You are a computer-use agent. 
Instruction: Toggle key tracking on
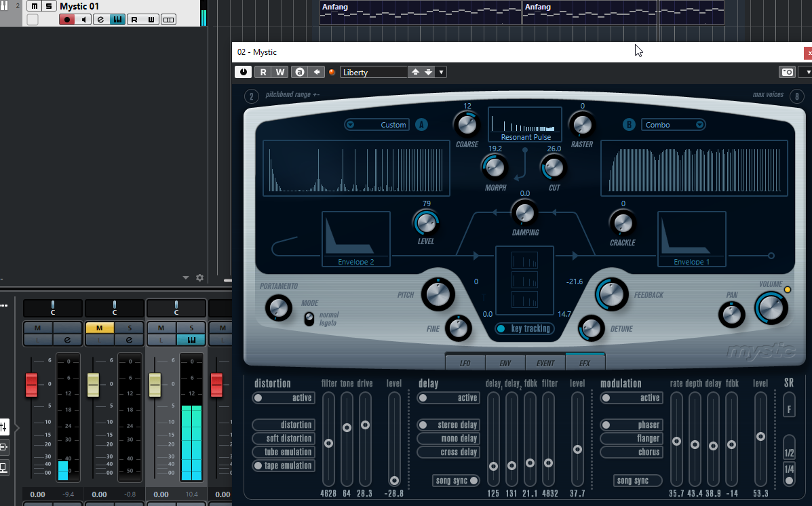pyautogui.click(x=523, y=329)
